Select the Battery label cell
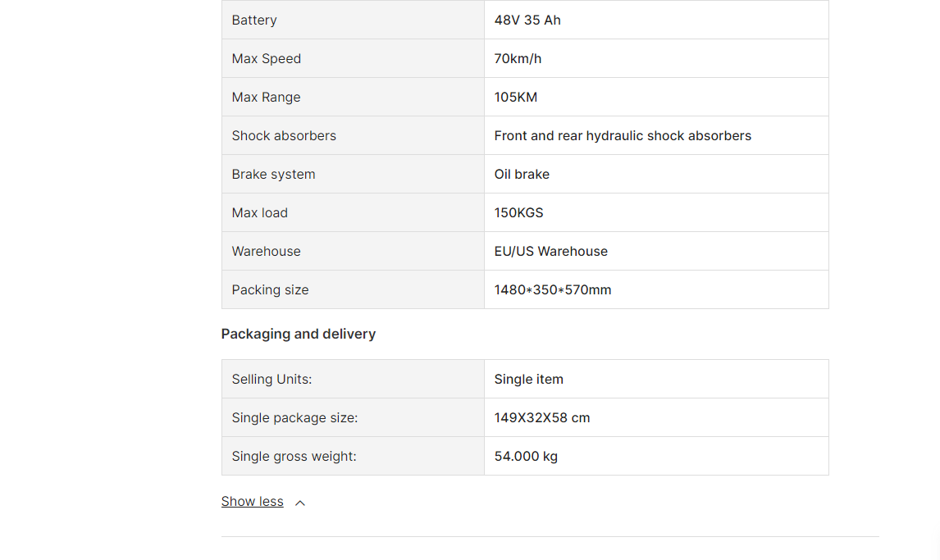This screenshot has width=940, height=560. click(353, 20)
